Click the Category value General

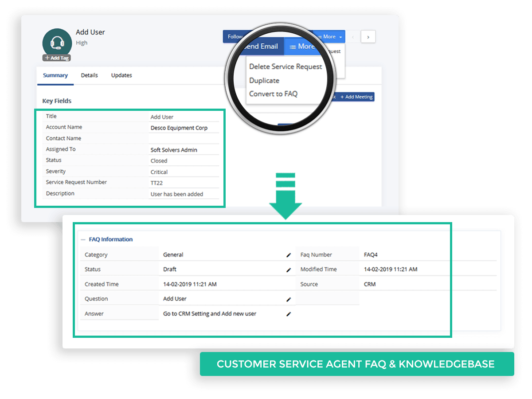[173, 255]
